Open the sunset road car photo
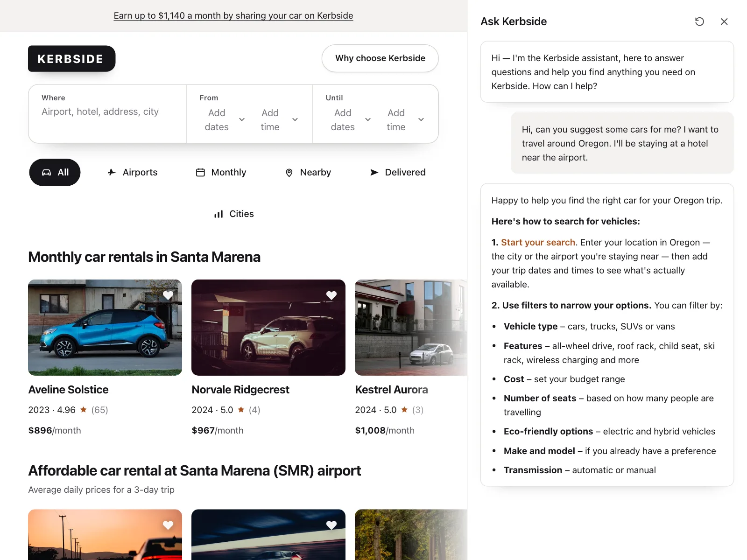The height and width of the screenshot is (560, 747). point(105,535)
